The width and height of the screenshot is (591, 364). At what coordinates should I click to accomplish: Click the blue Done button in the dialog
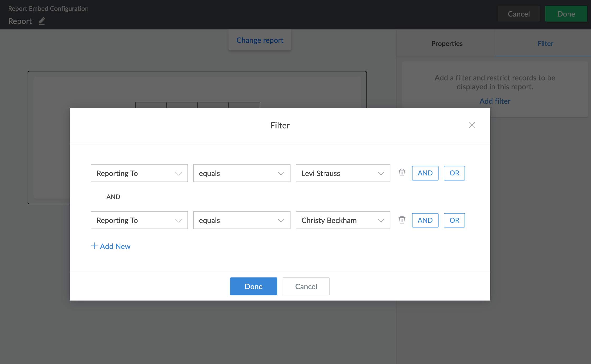[253, 286]
